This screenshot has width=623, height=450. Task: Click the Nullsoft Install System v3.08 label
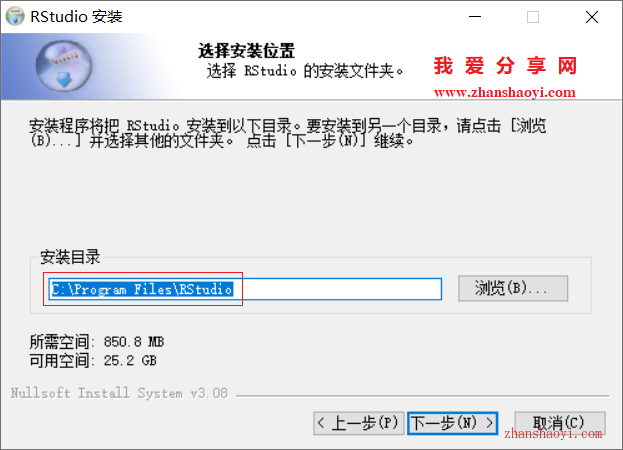click(x=119, y=393)
